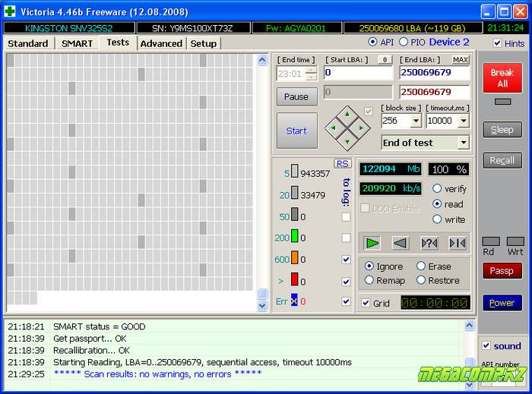Open the Advanced tab
The image size is (532, 394).
161,43
